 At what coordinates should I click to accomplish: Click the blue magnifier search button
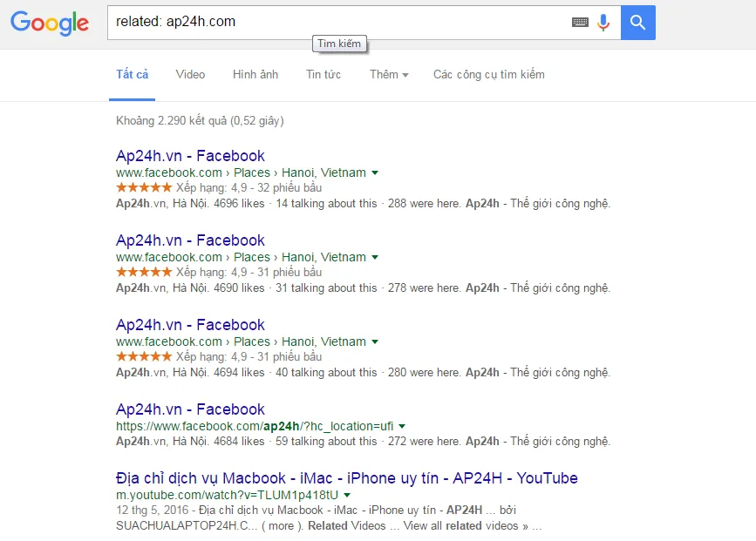click(637, 23)
